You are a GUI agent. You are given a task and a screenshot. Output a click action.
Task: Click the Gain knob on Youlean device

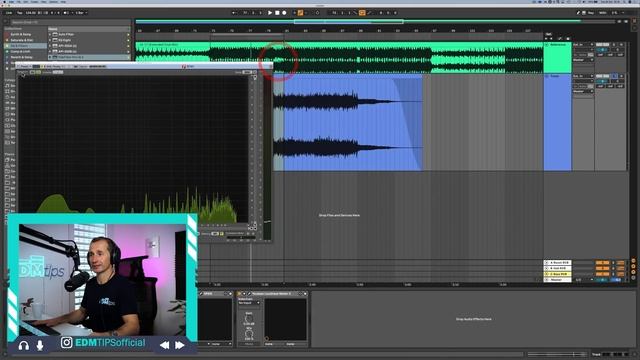pyautogui.click(x=249, y=318)
